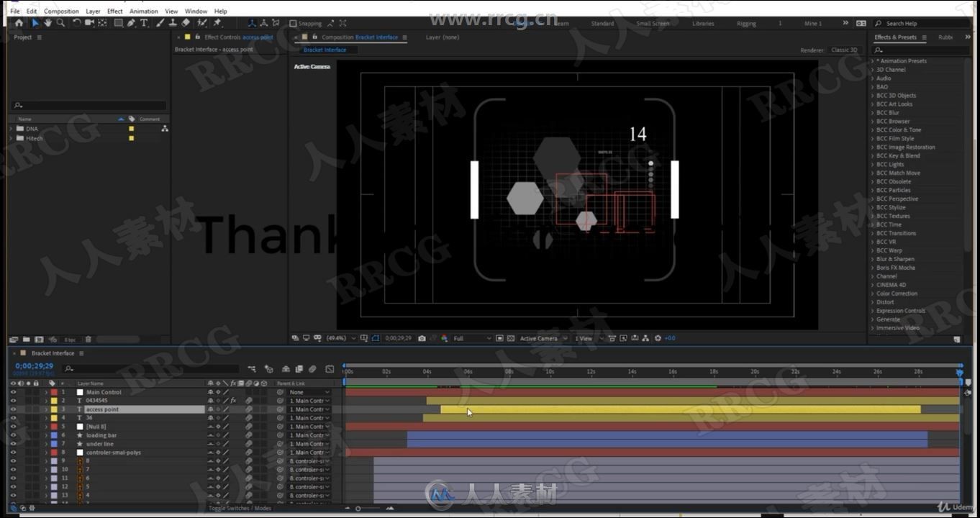Viewport: 980px width, 518px height.
Task: Select the Horizontal Type tool
Action: coord(144,23)
